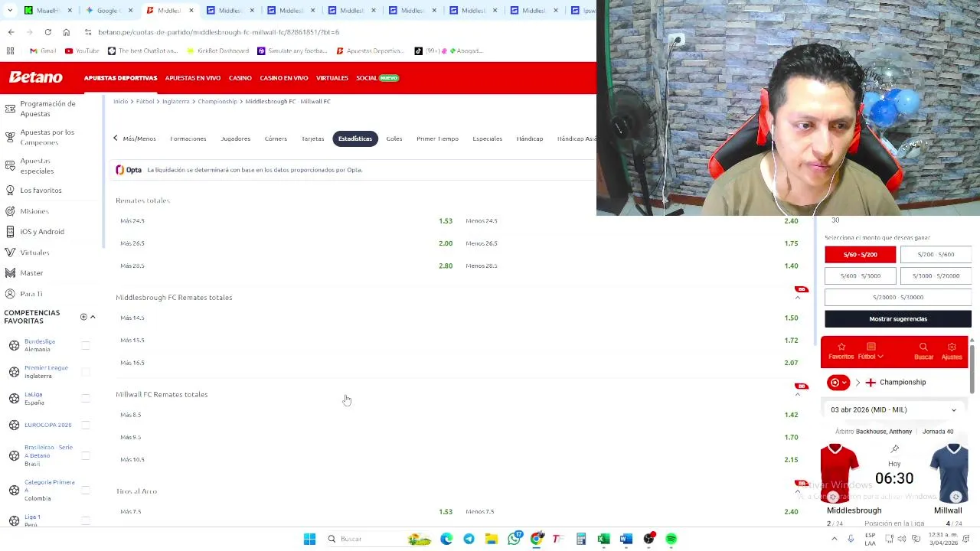Image resolution: width=980 pixels, height=551 pixels.
Task: Collapse Middlesbrough FC Remates totales section
Action: [x=798, y=297]
